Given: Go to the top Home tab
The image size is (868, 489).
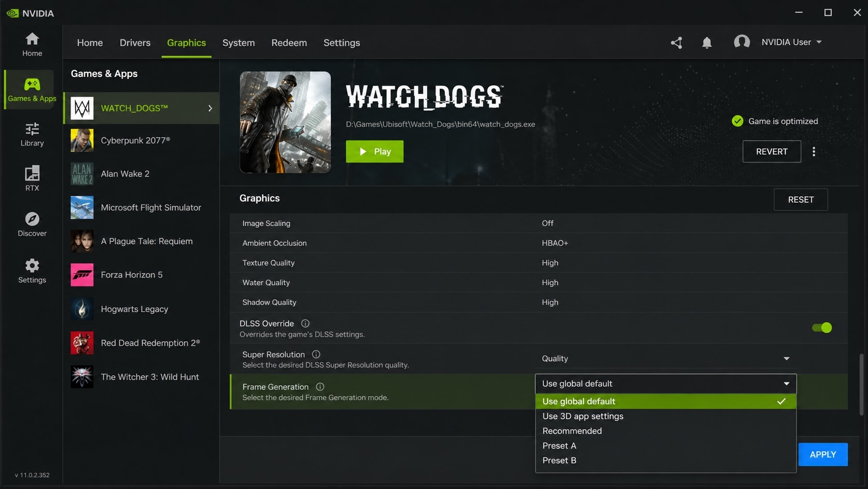Looking at the screenshot, I should point(90,43).
